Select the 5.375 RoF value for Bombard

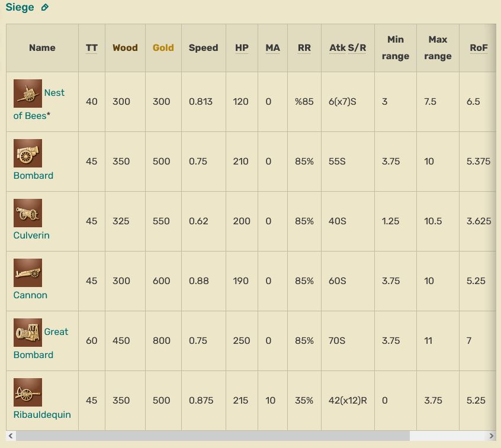click(478, 161)
